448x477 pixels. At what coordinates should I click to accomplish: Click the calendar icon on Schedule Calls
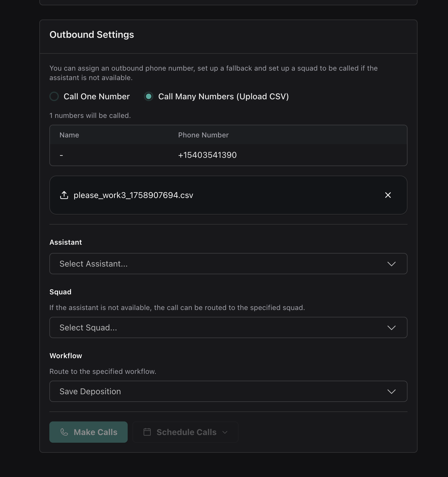147,432
